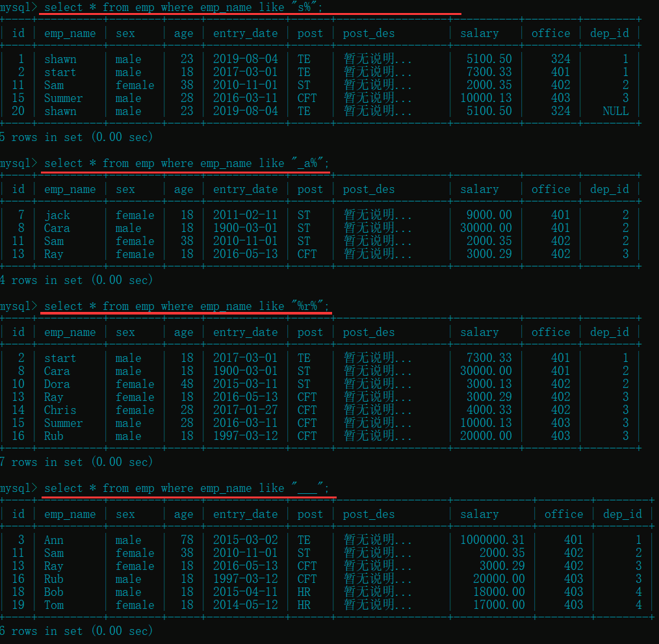Click the age value 48

point(187,384)
